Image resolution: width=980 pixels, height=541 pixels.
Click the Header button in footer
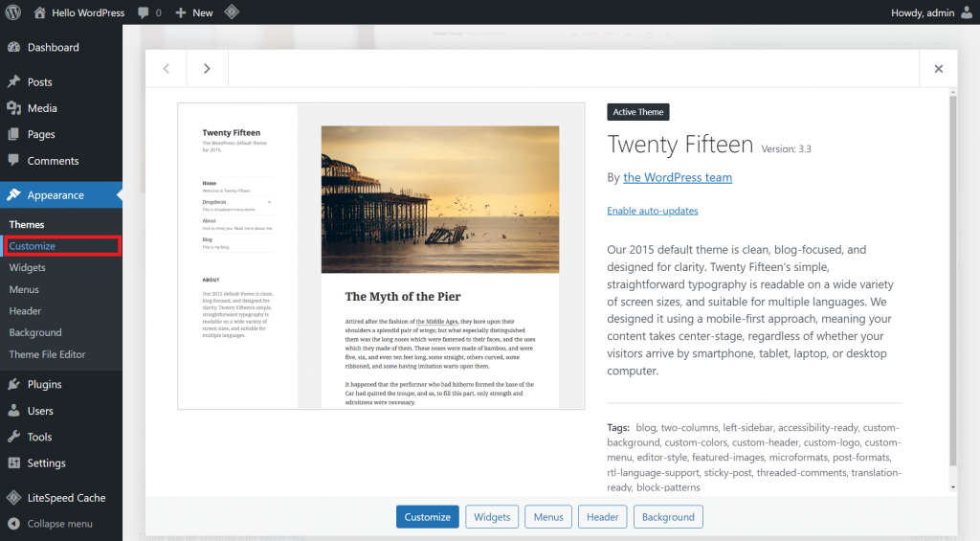pyautogui.click(x=603, y=517)
